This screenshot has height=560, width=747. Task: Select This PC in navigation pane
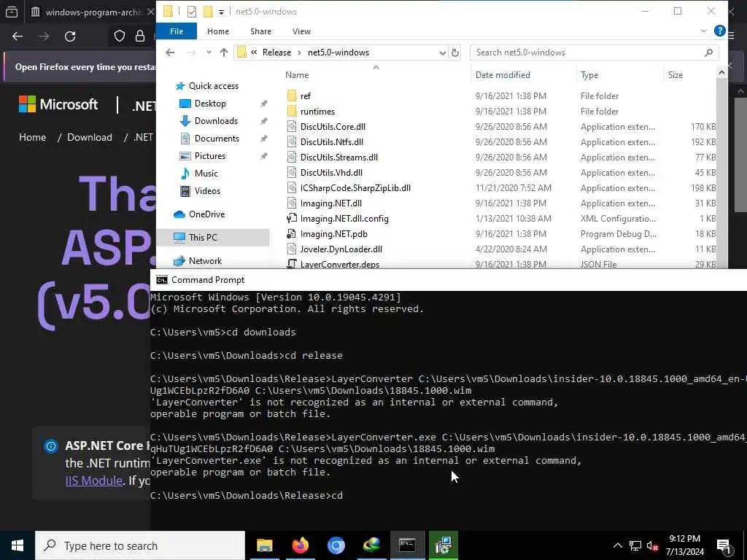[213, 237]
